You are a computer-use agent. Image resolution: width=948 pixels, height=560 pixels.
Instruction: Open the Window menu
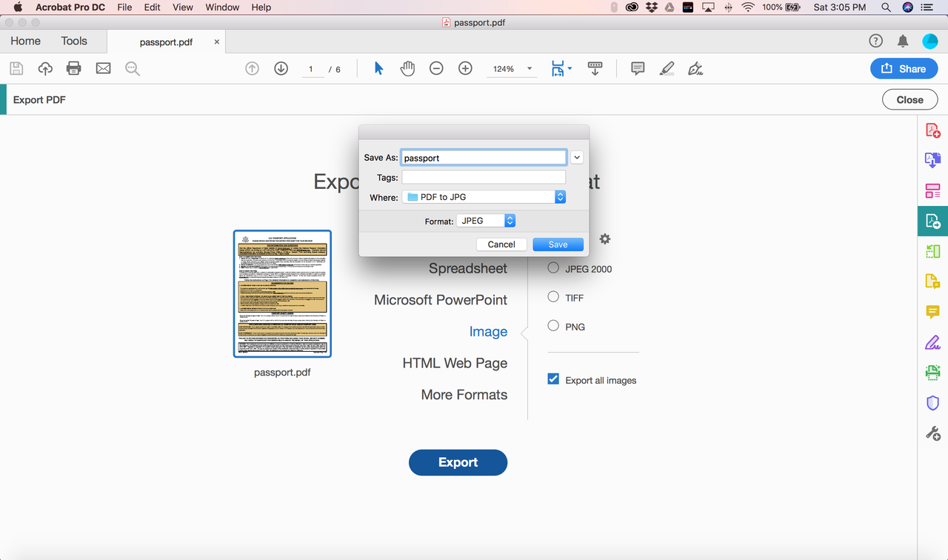[x=222, y=7]
